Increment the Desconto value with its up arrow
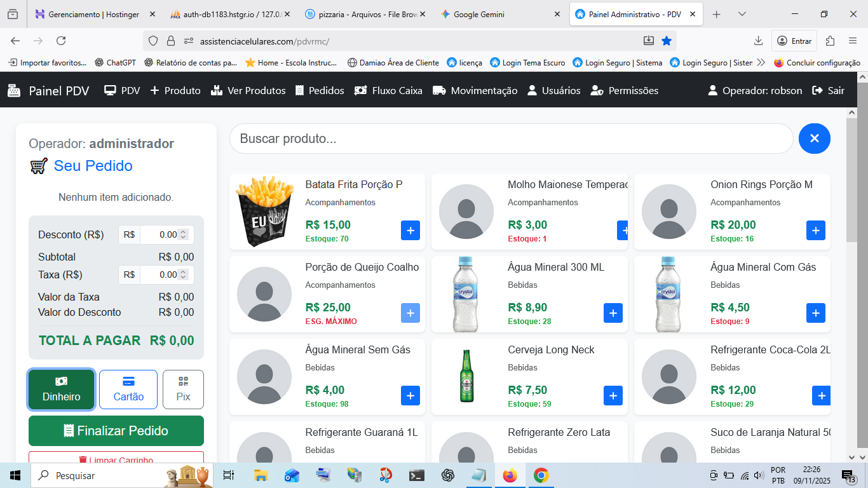 [183, 231]
